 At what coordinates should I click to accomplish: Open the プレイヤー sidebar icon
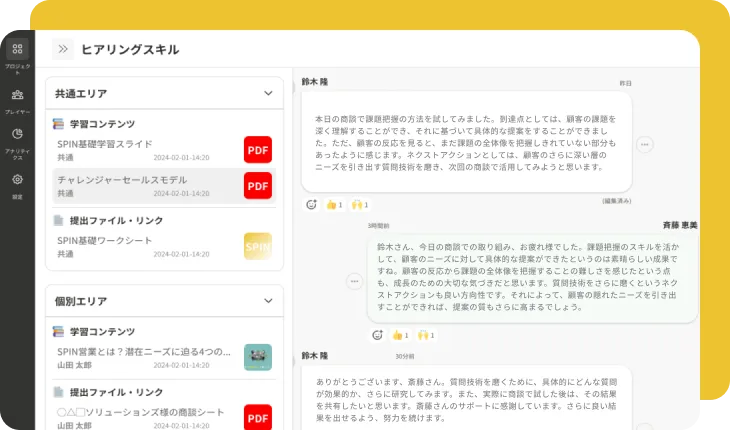pos(17,95)
